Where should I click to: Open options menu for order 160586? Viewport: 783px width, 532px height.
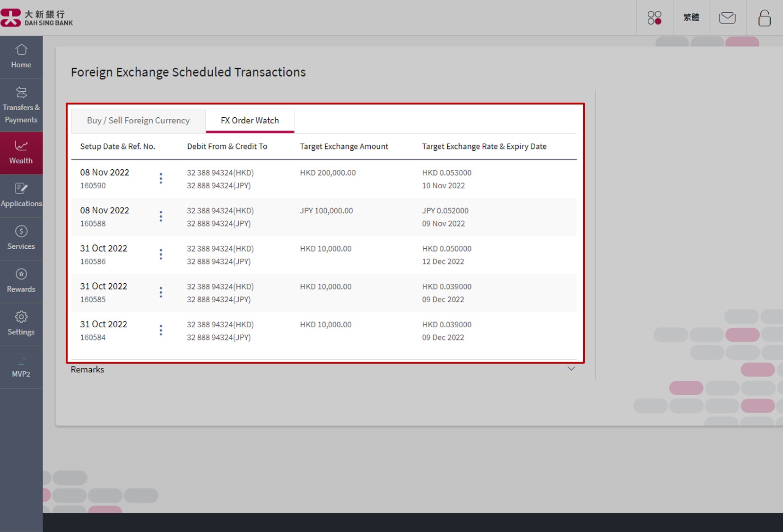[161, 254]
